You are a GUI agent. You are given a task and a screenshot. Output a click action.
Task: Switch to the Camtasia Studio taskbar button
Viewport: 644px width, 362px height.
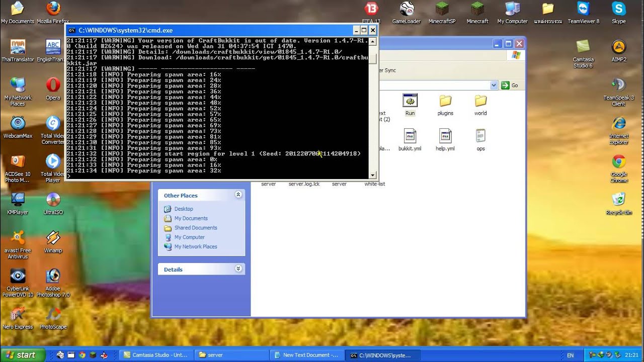156,355
